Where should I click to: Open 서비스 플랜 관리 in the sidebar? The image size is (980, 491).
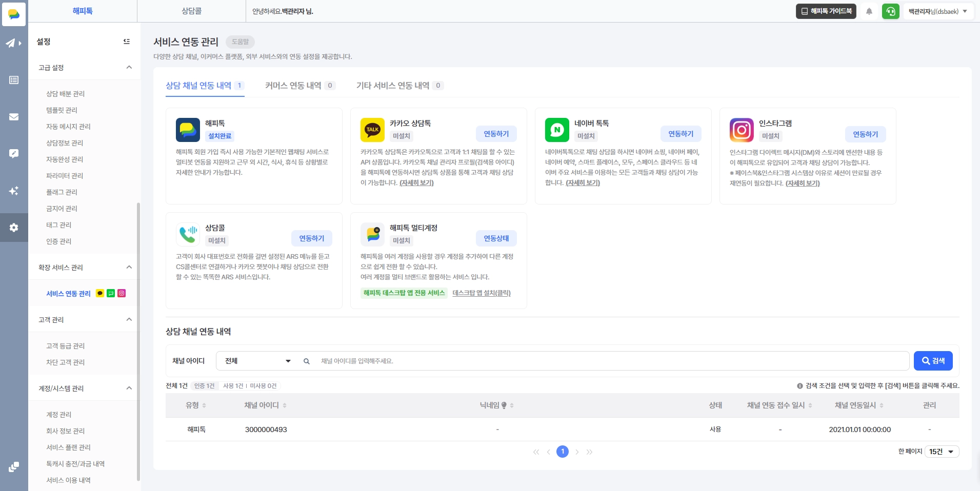pos(68,447)
